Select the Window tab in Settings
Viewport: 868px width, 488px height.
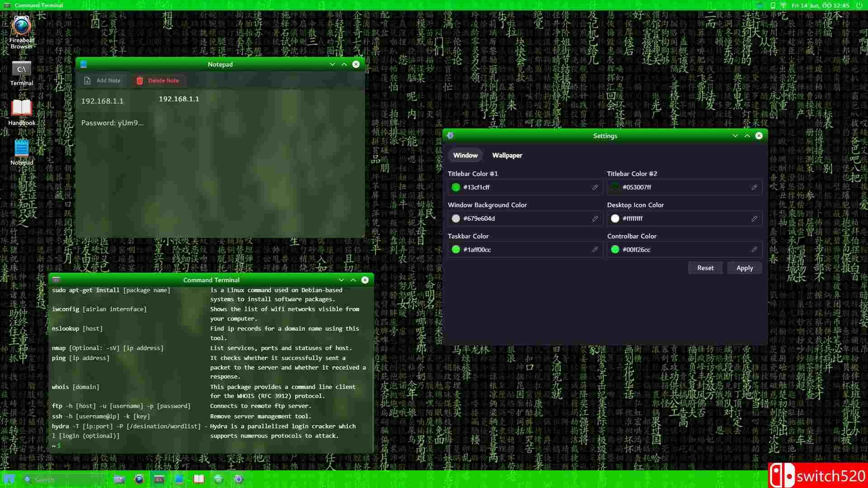pyautogui.click(x=465, y=155)
